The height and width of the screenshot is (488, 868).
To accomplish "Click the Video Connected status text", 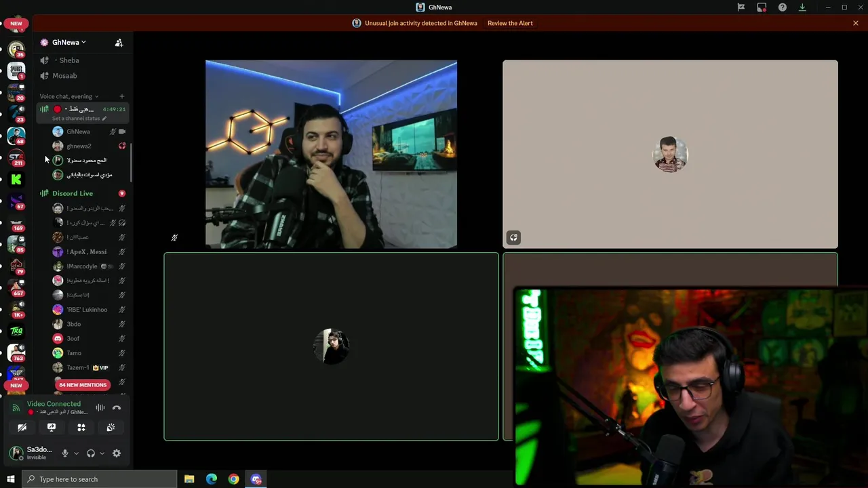I will pyautogui.click(x=54, y=404).
